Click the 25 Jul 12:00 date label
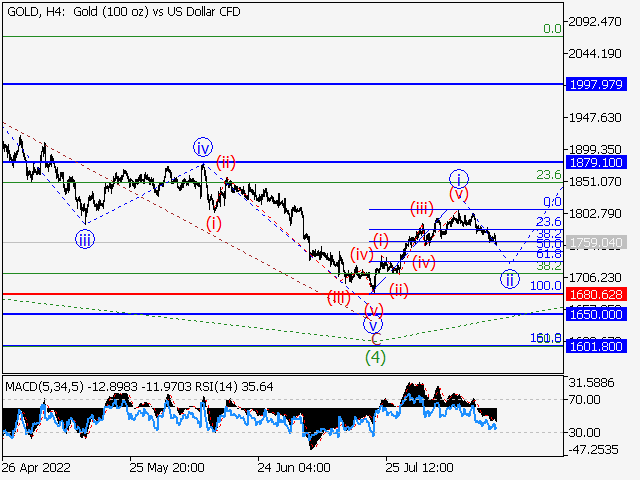This screenshot has width=640, height=480. [x=420, y=468]
